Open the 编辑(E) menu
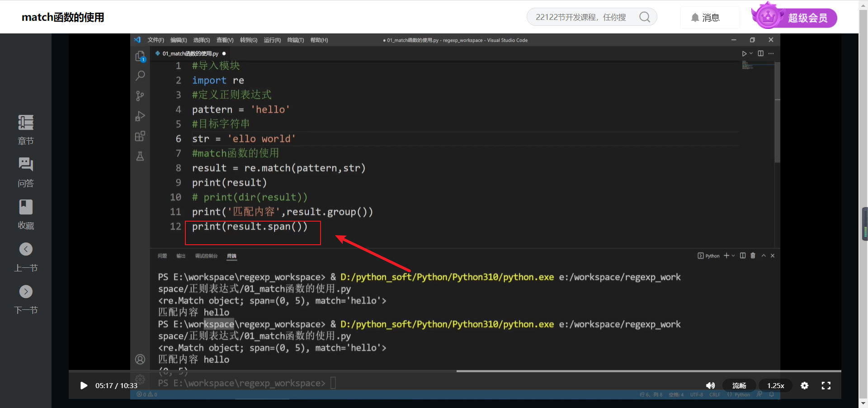Screen dimensions: 868x408 pos(179,40)
